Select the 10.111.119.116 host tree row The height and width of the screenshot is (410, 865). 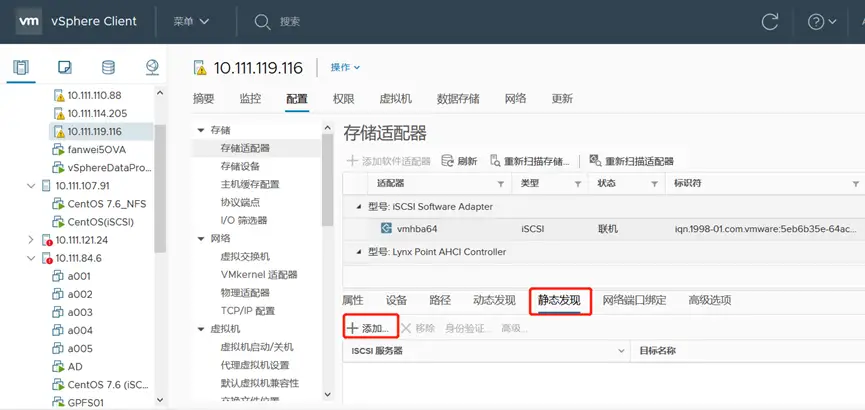(101, 132)
